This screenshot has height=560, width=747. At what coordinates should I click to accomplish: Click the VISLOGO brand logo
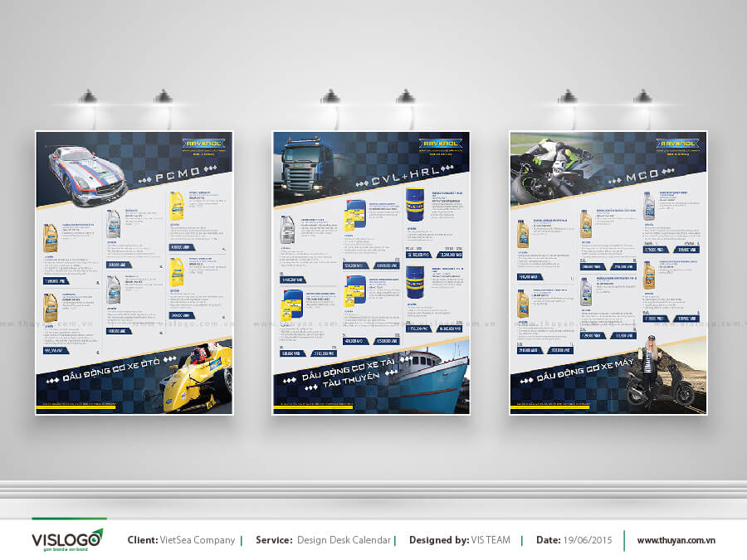(x=67, y=540)
